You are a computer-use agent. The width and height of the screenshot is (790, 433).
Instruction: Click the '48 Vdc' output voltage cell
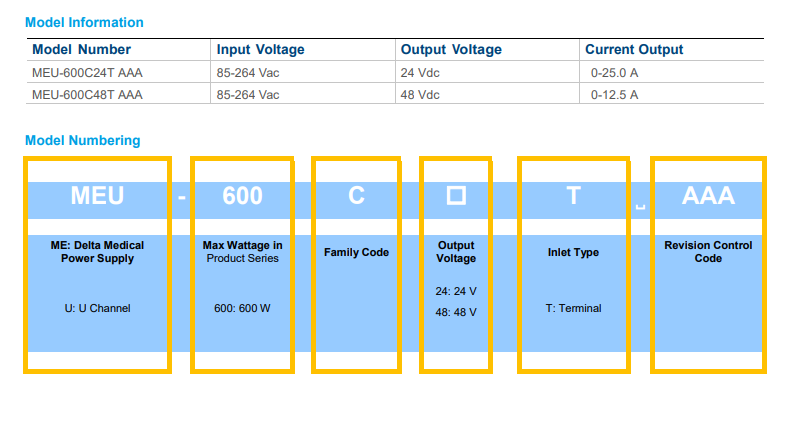[x=420, y=95]
